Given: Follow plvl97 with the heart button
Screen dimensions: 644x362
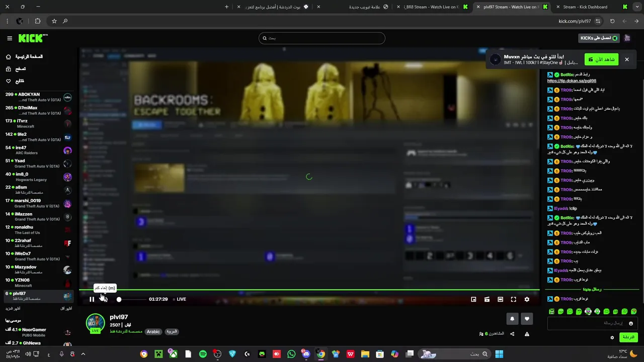Looking at the screenshot, I should [x=527, y=318].
